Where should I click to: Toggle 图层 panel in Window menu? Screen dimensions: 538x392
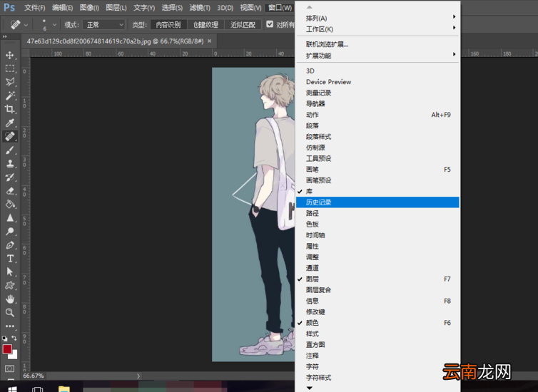coord(377,279)
